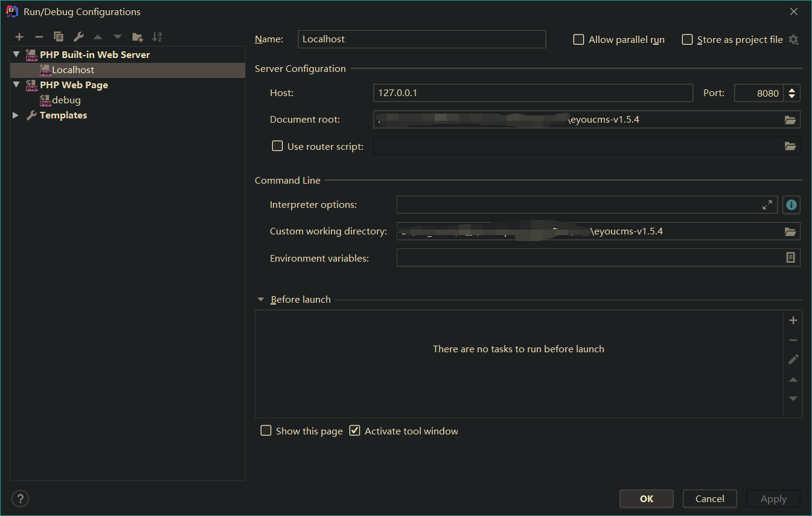Sort configurations alphabetically
This screenshot has width=812, height=516.
(x=157, y=37)
